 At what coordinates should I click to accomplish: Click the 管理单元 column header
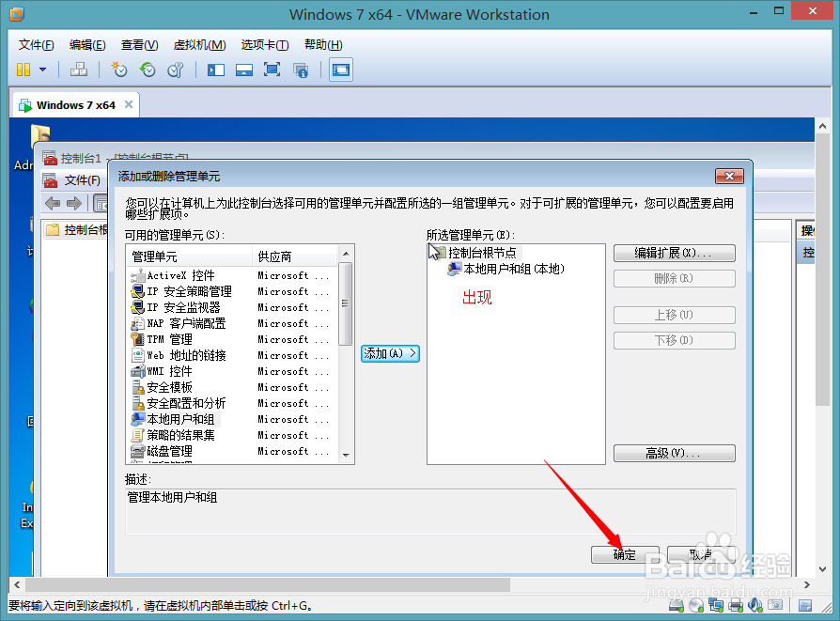(x=190, y=256)
